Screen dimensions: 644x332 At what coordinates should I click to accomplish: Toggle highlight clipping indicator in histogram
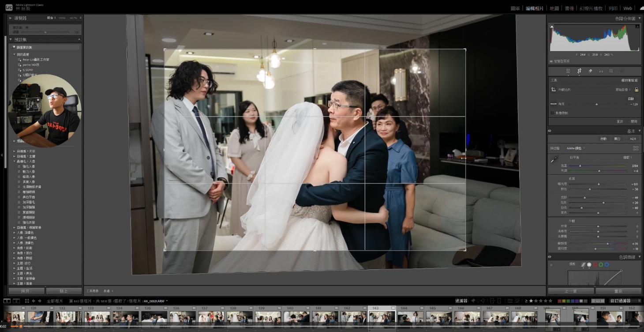pos(637,26)
